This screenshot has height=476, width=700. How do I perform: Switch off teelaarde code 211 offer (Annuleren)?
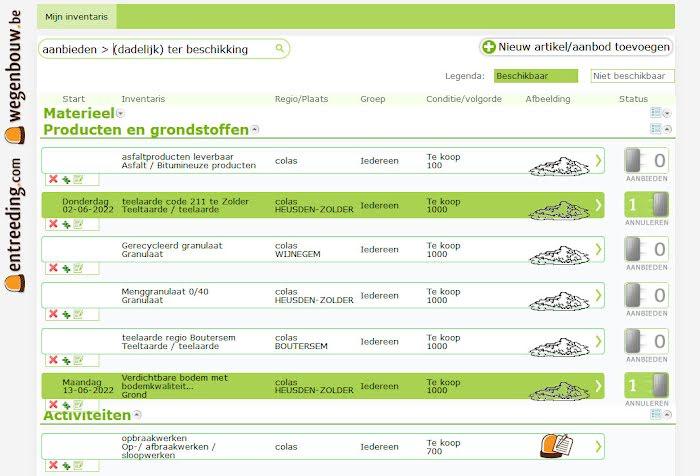(x=645, y=205)
